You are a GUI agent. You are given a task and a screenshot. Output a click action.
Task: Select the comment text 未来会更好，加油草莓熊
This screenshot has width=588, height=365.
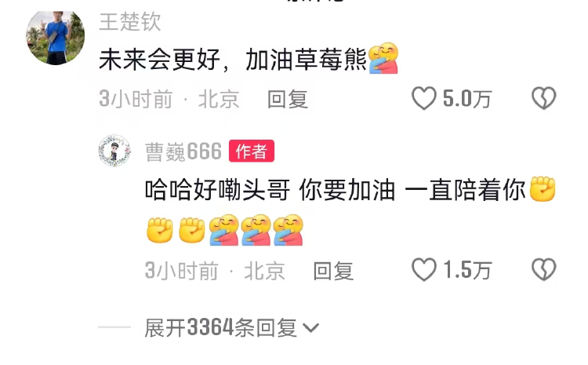pyautogui.click(x=233, y=60)
